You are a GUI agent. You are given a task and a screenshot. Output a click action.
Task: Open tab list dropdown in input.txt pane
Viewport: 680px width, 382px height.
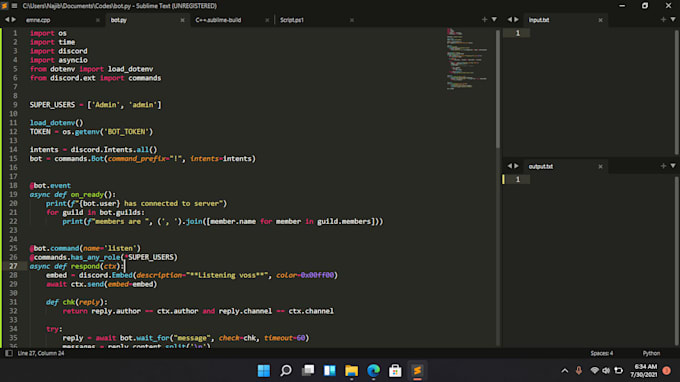tap(673, 20)
